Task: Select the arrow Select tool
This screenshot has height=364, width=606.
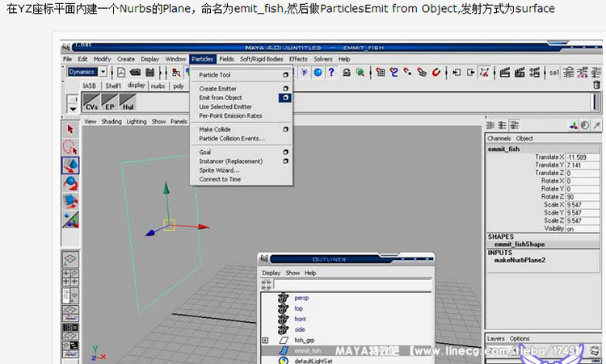Action: tap(70, 129)
